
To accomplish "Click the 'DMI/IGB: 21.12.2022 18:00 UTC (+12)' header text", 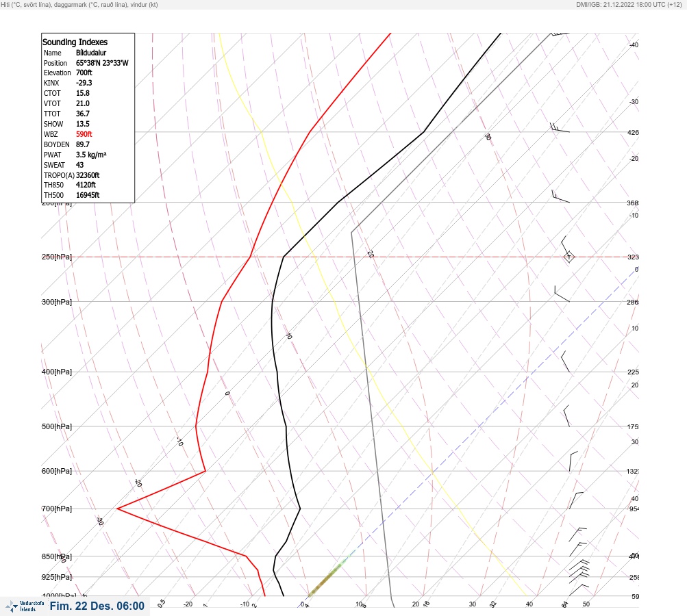I will coord(629,4).
